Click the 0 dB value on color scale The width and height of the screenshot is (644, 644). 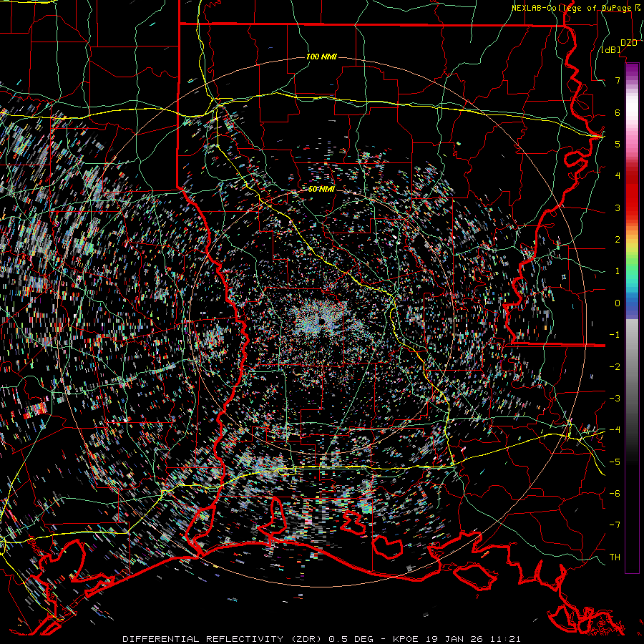(618, 303)
